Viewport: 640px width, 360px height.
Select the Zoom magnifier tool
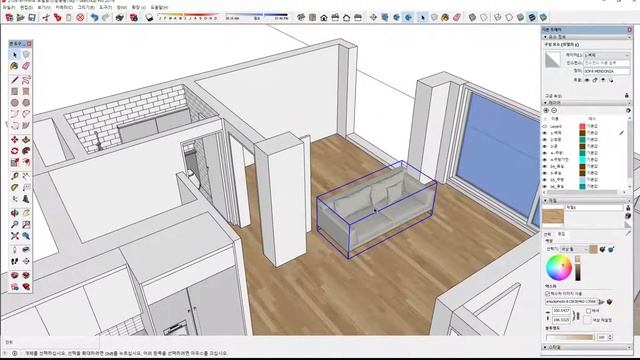coord(15,224)
